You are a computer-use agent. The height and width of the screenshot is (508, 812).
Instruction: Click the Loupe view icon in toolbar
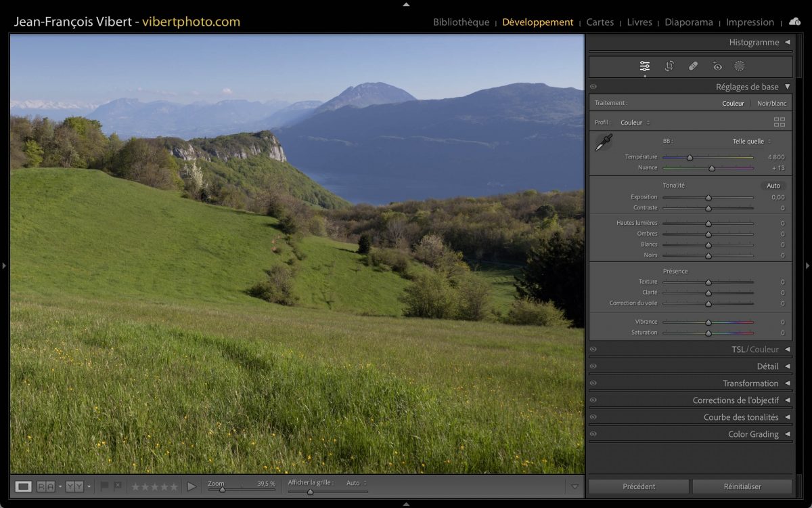pos(24,486)
